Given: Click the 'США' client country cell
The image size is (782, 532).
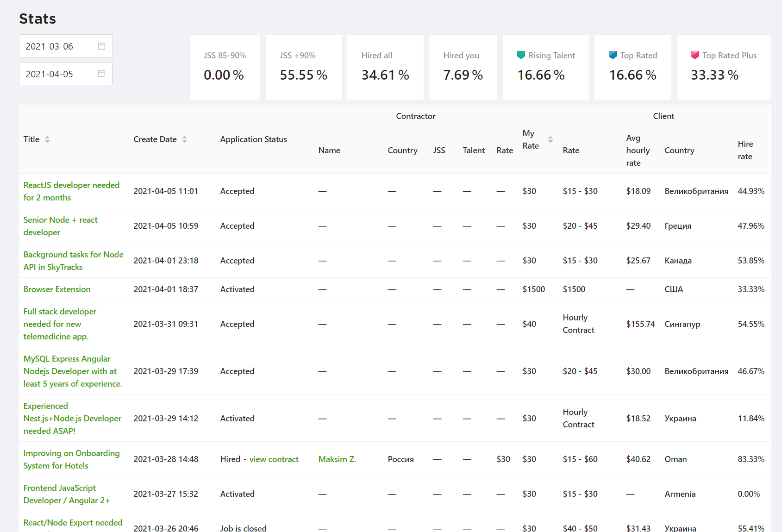Looking at the screenshot, I should pyautogui.click(x=674, y=289).
